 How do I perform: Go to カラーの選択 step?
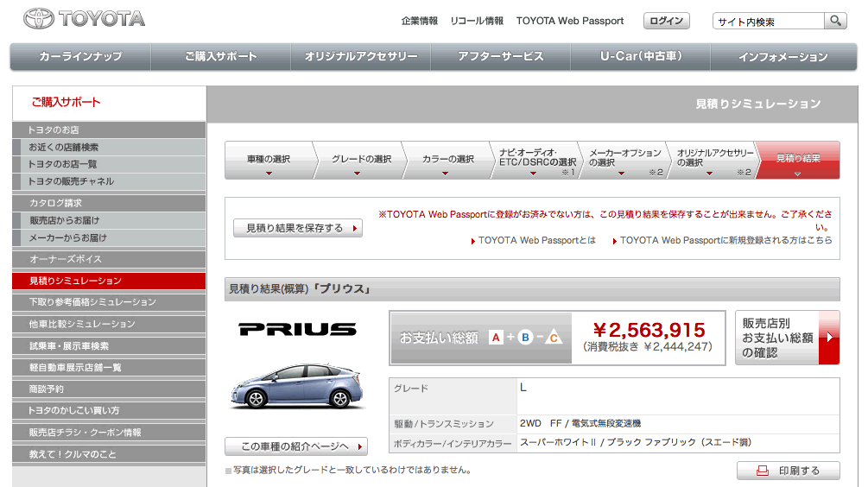click(x=448, y=160)
